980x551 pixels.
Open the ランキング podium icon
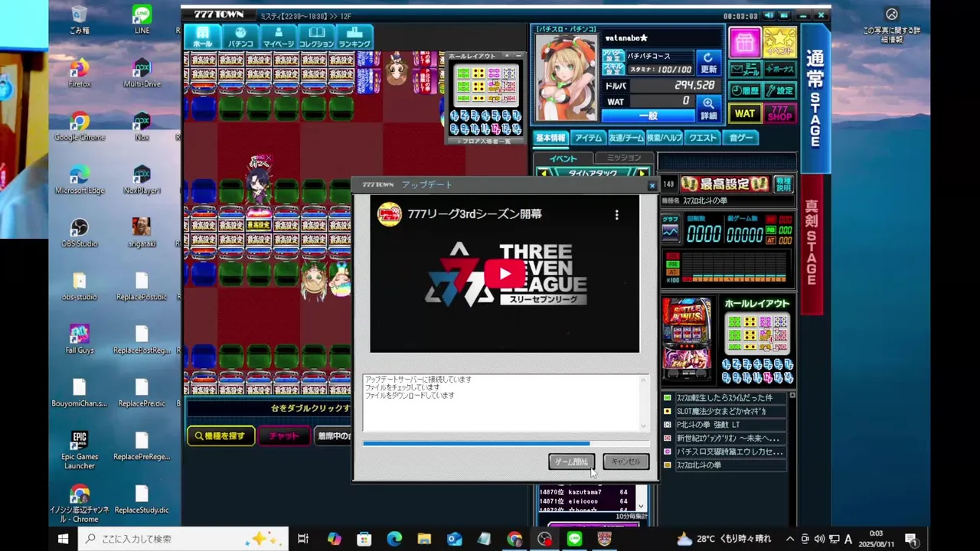tap(353, 37)
